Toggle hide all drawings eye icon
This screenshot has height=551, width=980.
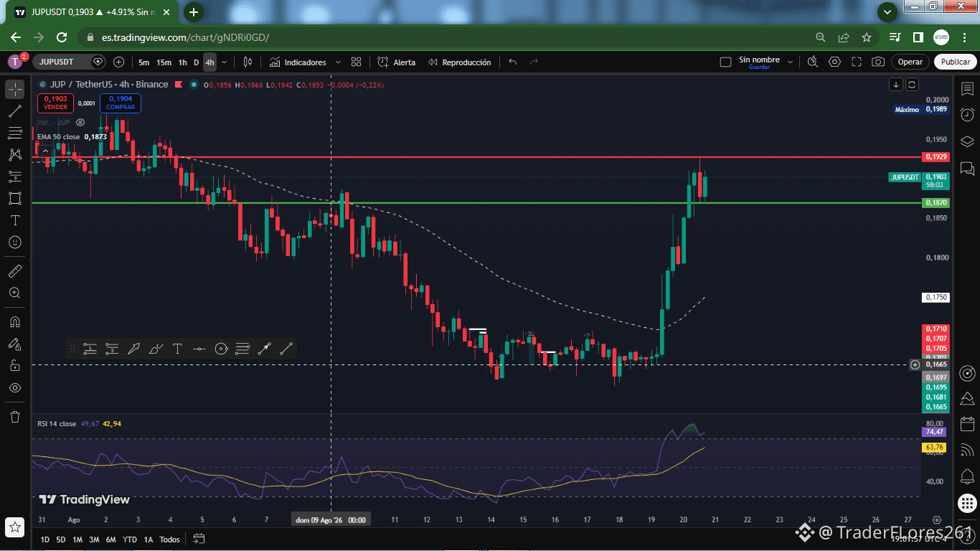[14, 387]
